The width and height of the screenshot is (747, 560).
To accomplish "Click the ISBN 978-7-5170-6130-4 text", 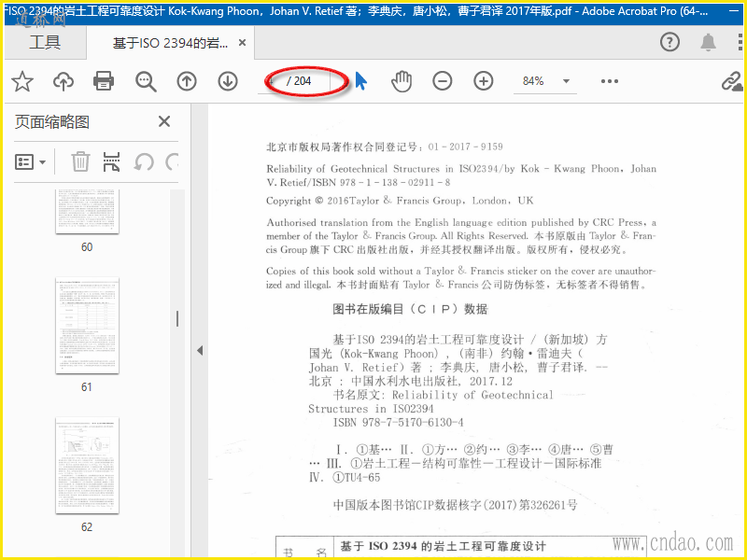I will pyautogui.click(x=399, y=423).
